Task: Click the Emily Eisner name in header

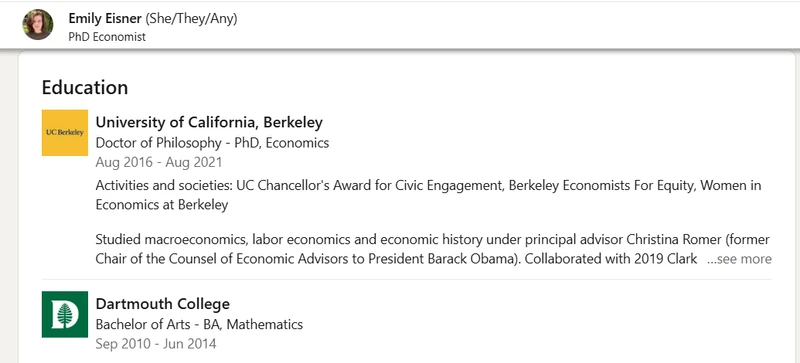Action: (105, 19)
